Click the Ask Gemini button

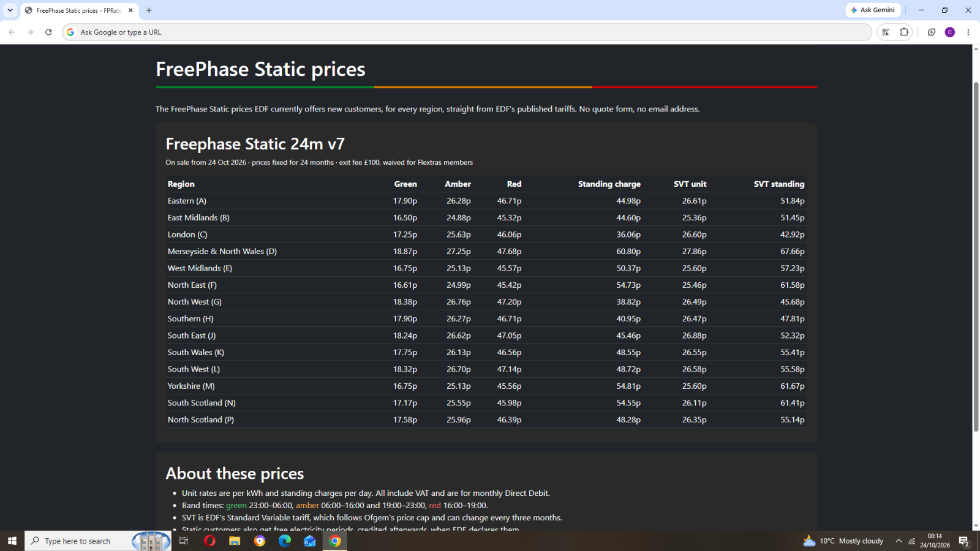tap(873, 10)
